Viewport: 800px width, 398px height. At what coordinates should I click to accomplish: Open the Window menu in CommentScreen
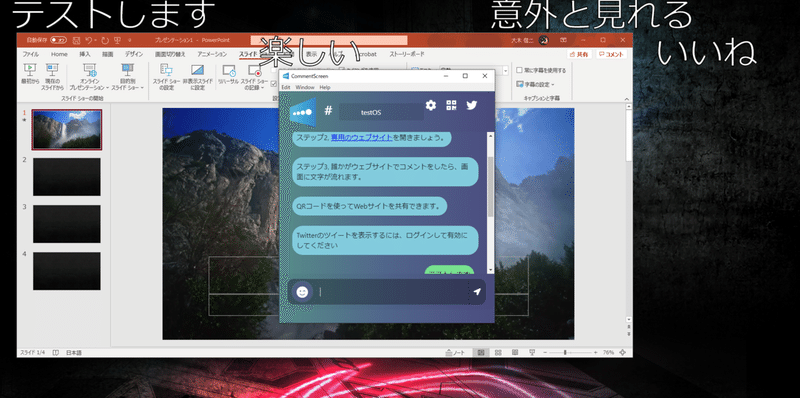pyautogui.click(x=305, y=87)
